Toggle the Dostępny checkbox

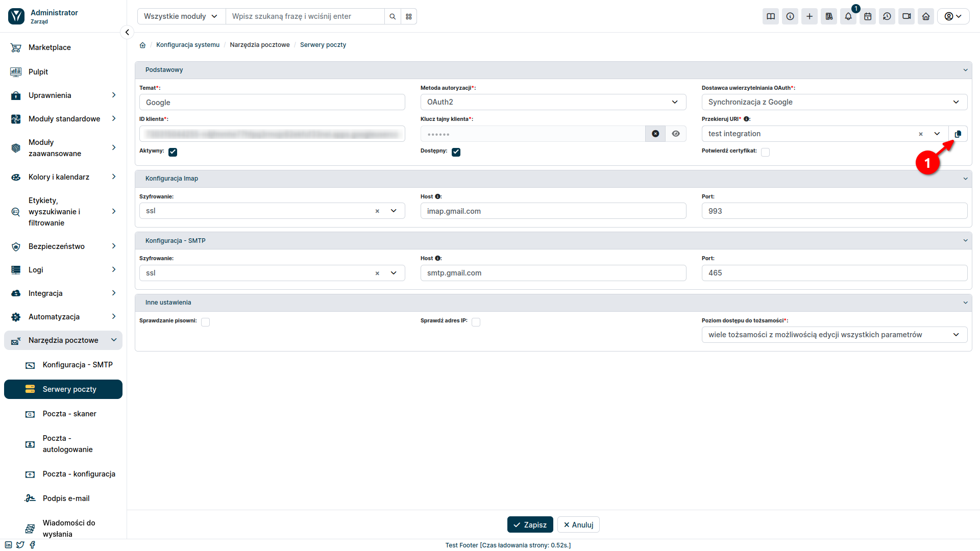tap(457, 152)
